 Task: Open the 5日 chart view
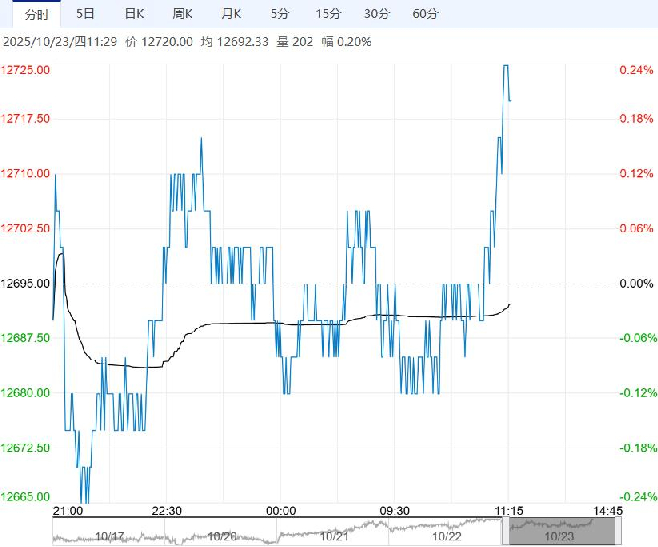pos(87,14)
